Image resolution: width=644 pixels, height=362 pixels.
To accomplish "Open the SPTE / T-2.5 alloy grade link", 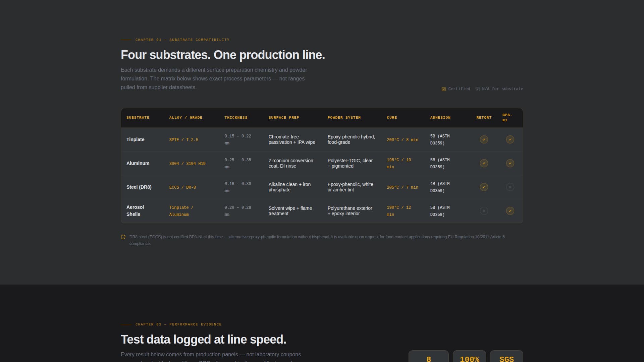I will (183, 139).
